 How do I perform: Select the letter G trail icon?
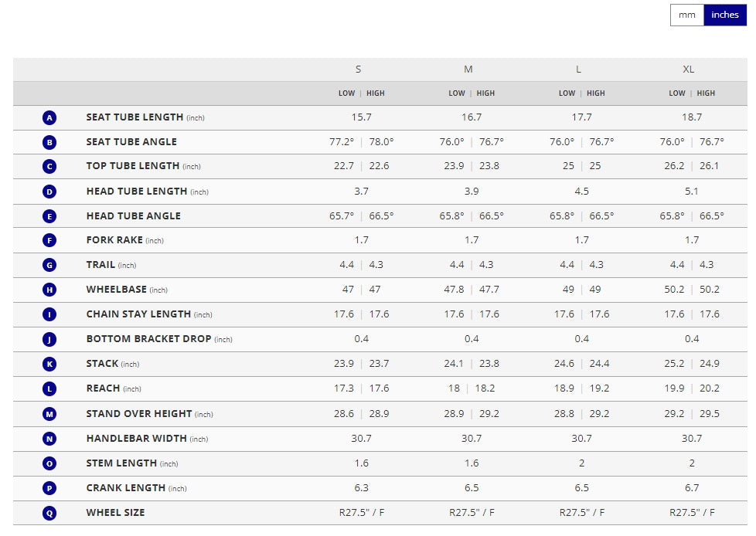49,265
